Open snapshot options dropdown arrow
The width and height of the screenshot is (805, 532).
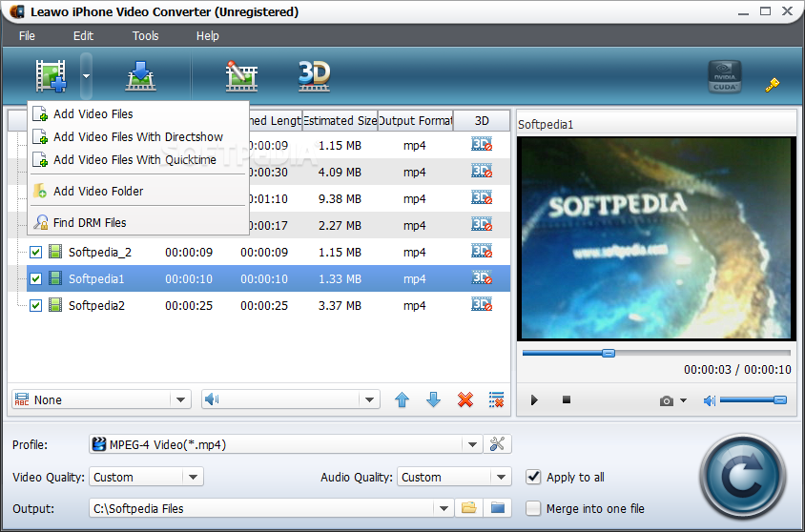683,400
